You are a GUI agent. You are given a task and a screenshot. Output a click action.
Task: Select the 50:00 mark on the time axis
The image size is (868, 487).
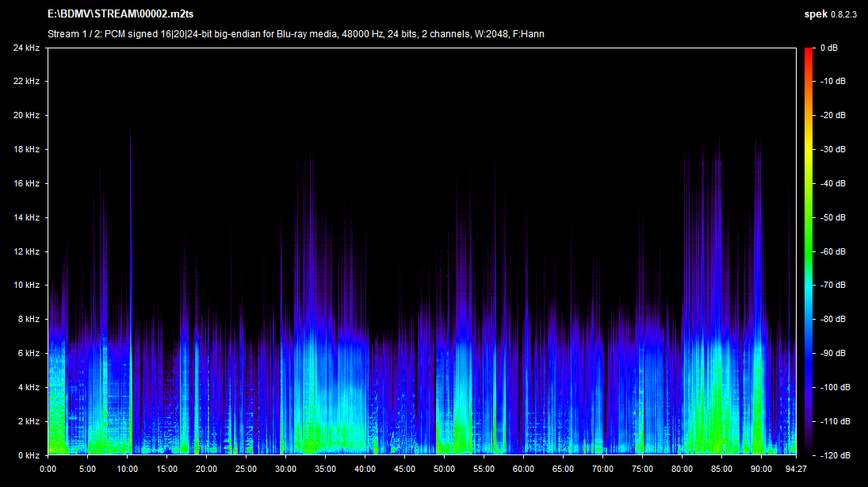point(444,468)
